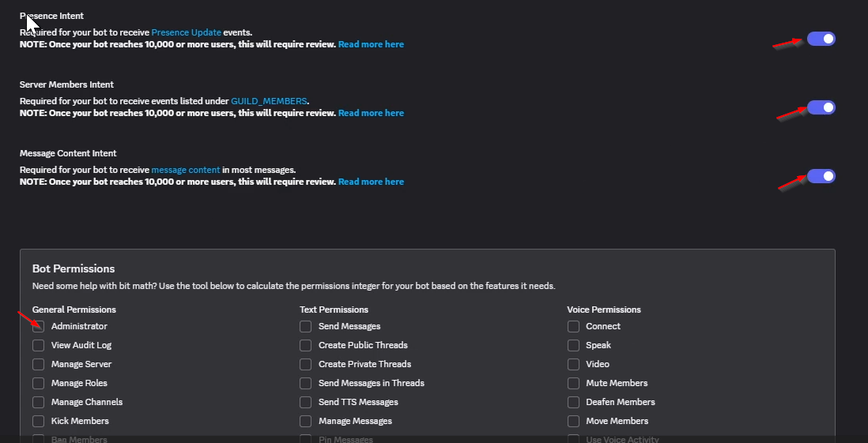Check the Deafen Members box

pos(573,402)
